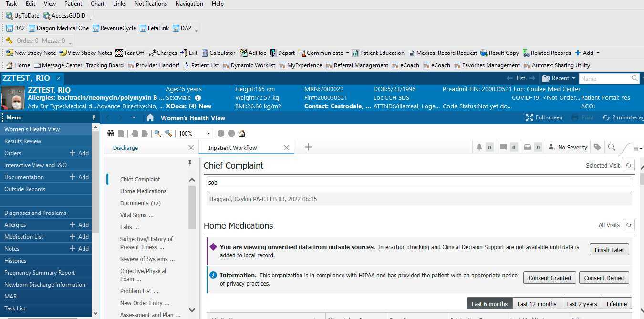The image size is (644, 319).
Task: Select Last 2 years range
Action: [582, 304]
